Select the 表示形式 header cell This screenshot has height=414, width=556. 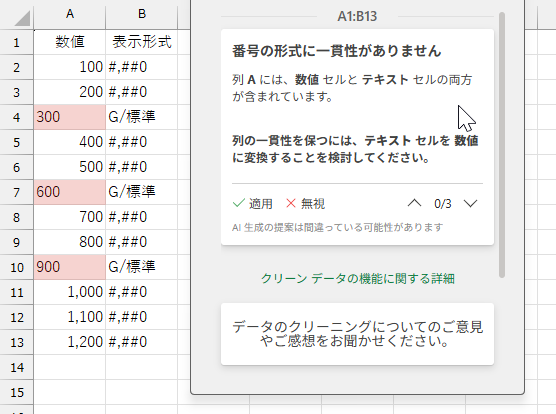click(141, 42)
